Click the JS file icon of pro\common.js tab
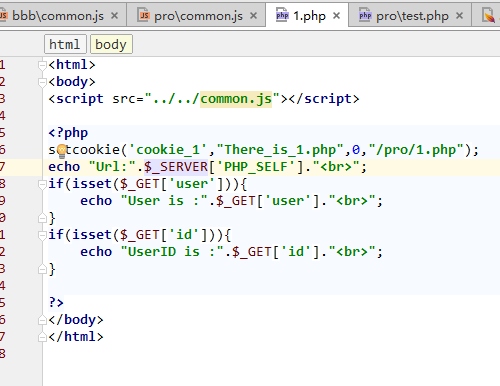500x386 pixels. pos(144,15)
